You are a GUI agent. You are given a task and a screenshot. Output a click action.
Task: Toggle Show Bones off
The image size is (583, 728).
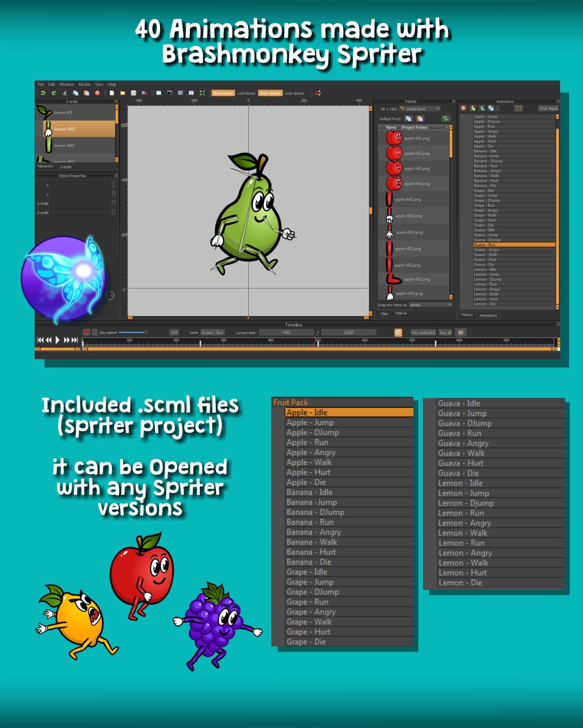click(223, 93)
